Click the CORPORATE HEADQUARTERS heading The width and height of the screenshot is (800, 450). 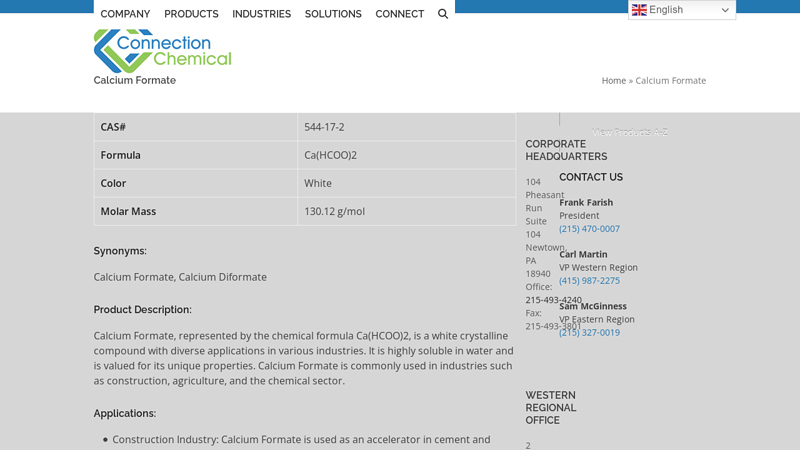coord(566,150)
